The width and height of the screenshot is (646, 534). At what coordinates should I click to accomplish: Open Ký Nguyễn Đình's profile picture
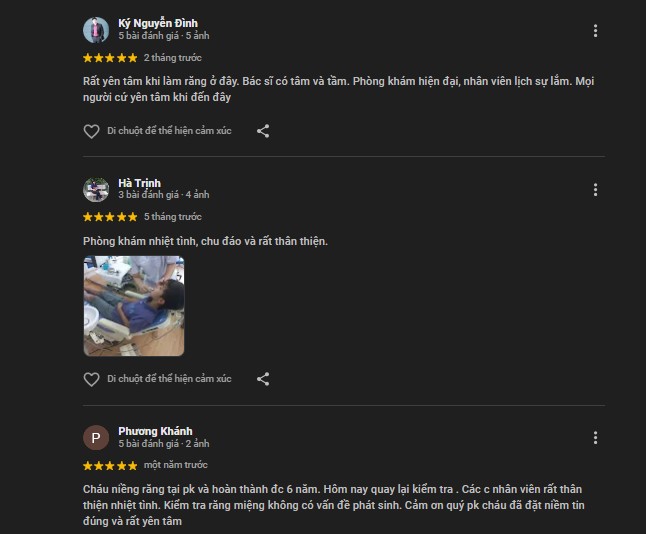pyautogui.click(x=96, y=30)
